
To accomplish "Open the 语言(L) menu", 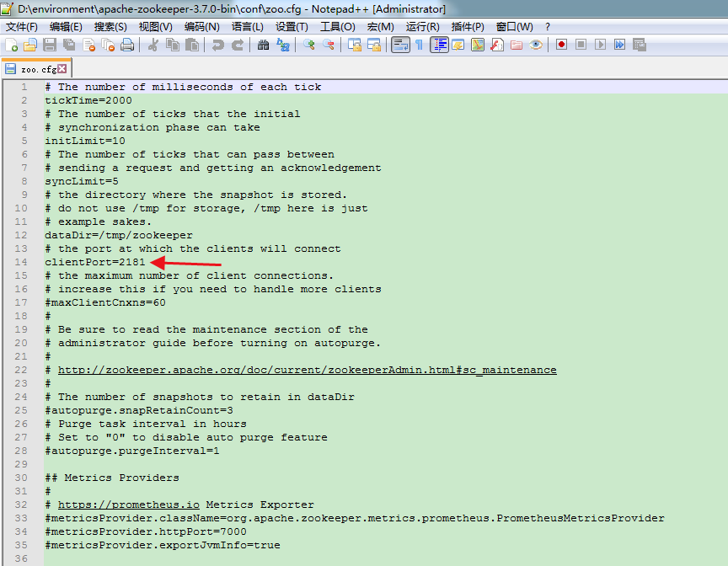I will [x=248, y=27].
